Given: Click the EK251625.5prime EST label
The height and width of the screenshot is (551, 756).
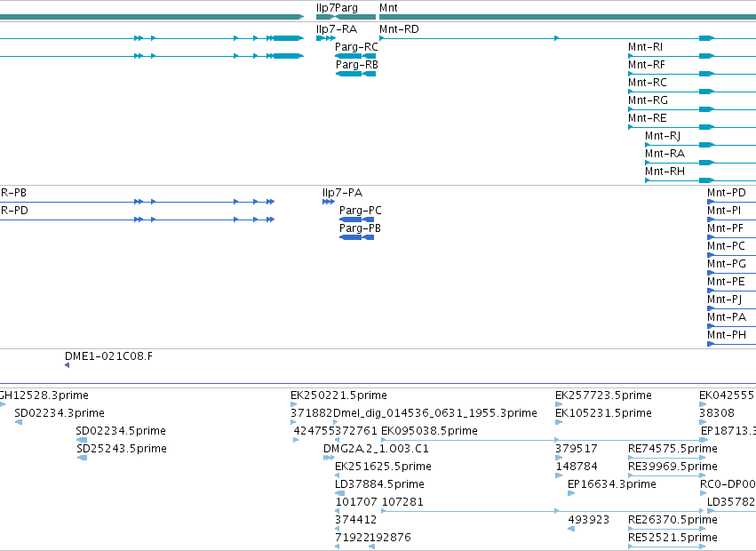Looking at the screenshot, I should (383, 467).
